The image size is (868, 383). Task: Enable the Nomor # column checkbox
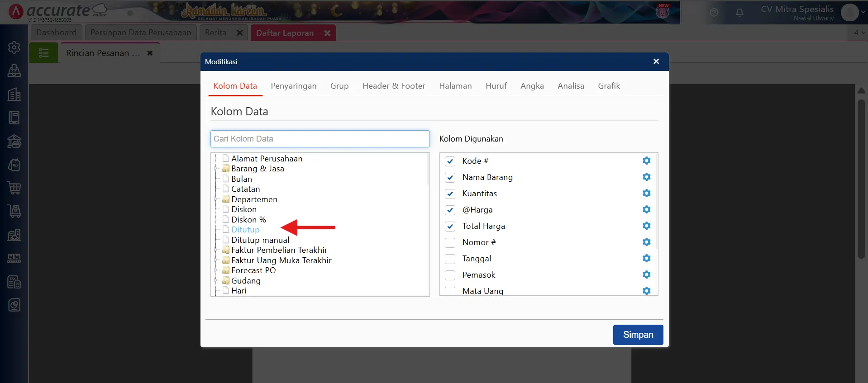(450, 243)
